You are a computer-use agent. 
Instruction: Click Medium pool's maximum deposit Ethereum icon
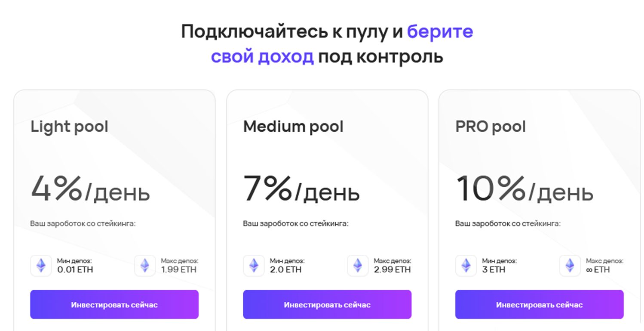pyautogui.click(x=358, y=266)
